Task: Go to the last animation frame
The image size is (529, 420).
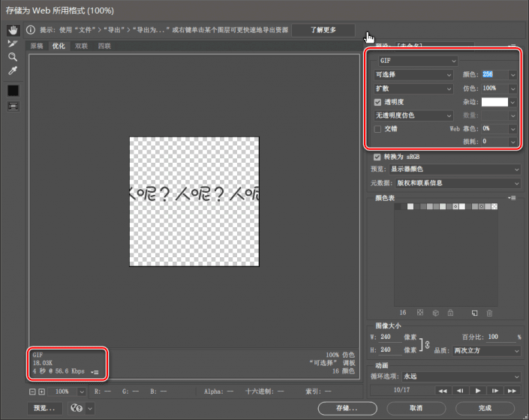Action: [x=512, y=391]
